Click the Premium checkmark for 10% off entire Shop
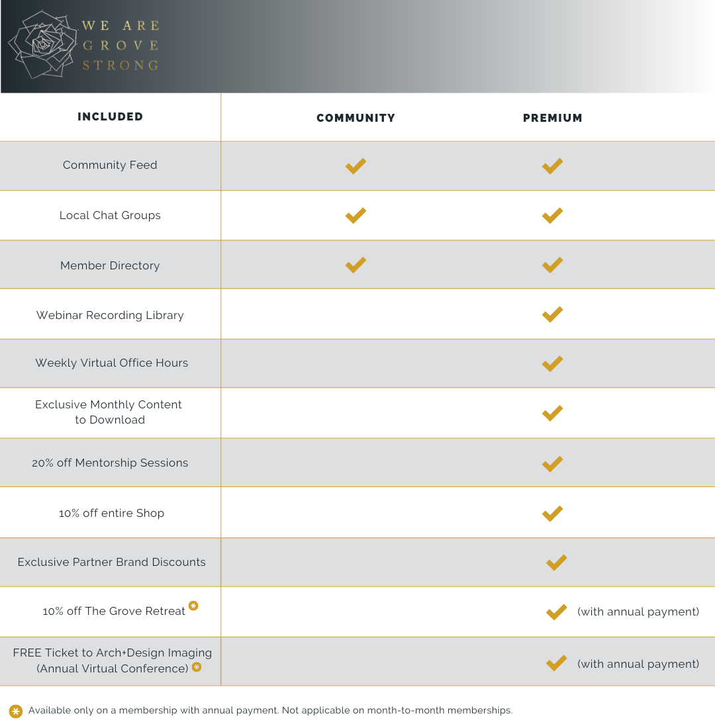 click(x=552, y=513)
